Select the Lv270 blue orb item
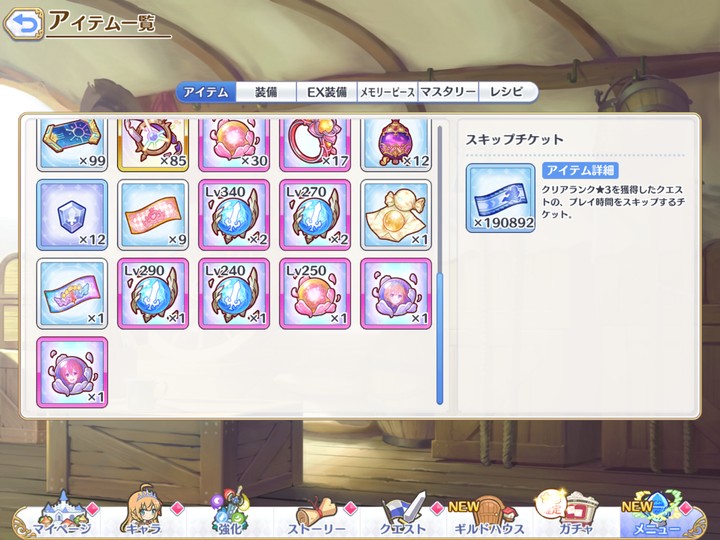 pyautogui.click(x=315, y=215)
